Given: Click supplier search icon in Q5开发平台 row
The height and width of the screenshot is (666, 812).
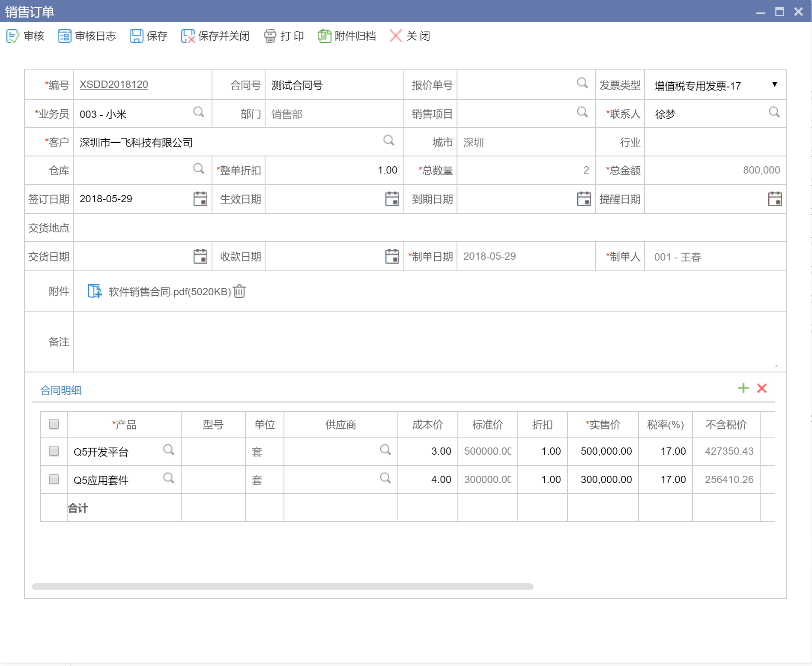Looking at the screenshot, I should pos(385,450).
